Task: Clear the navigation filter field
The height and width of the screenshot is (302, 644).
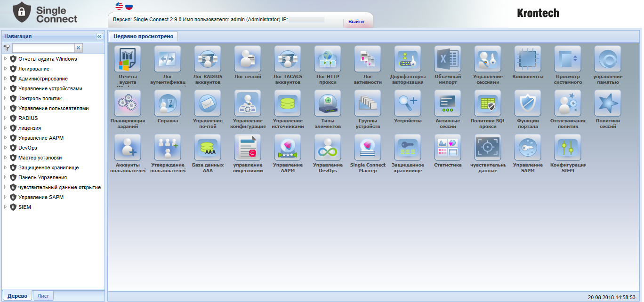Action: (x=79, y=48)
